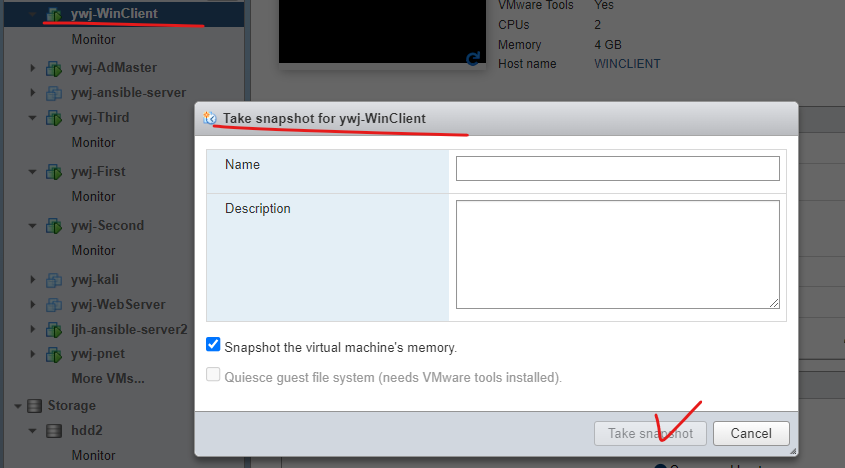Click the CPUs value 2
The height and width of the screenshot is (468, 845).
point(598,25)
